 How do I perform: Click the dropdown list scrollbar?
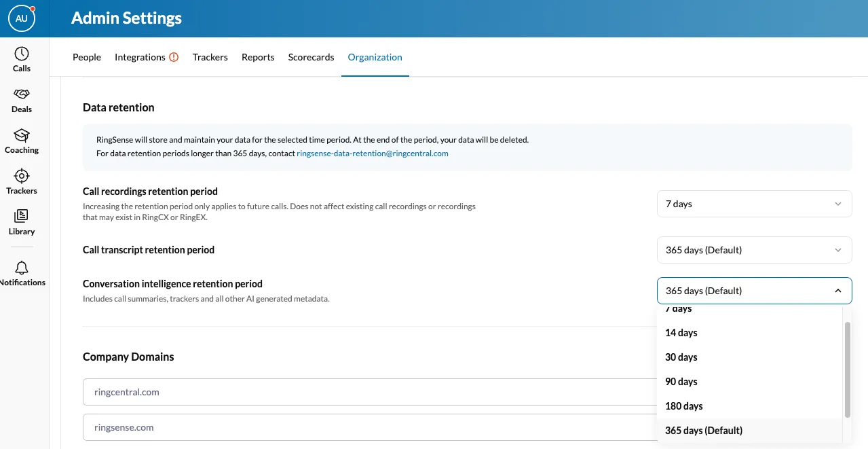[x=847, y=370]
